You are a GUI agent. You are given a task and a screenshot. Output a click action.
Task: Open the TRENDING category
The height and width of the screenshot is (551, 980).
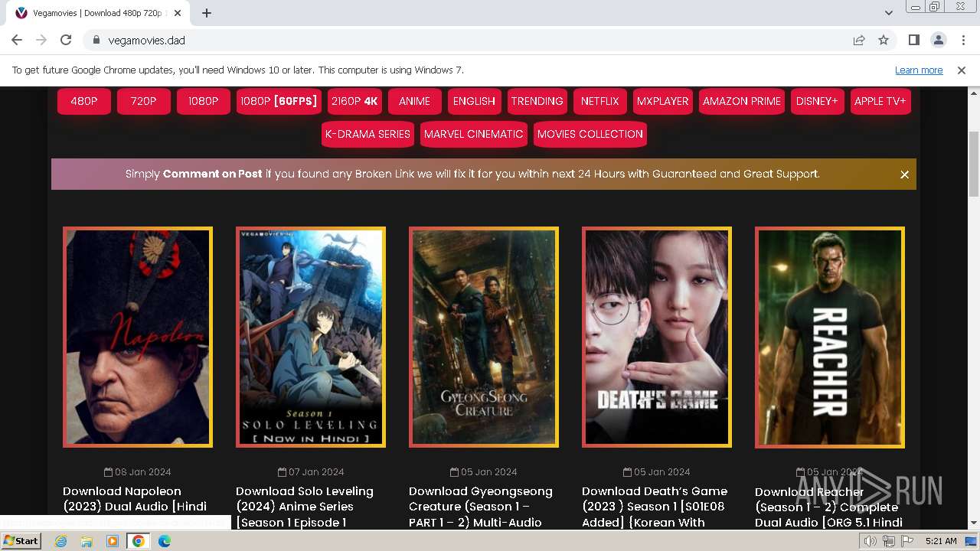(x=537, y=101)
